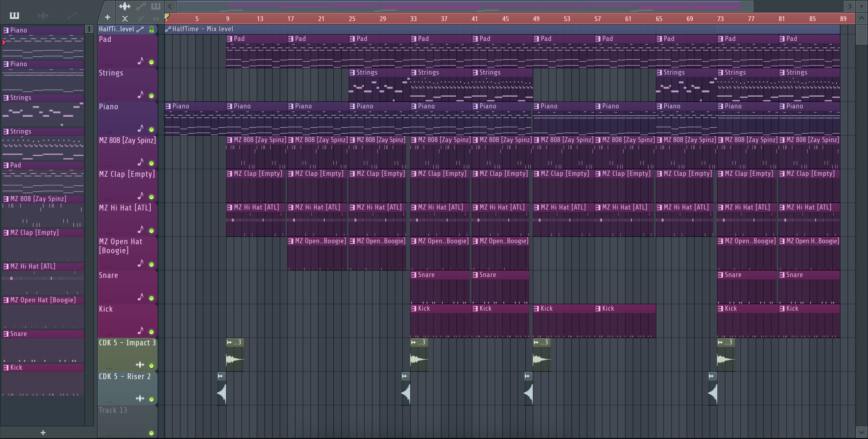
Task: Select pattern clip focus piano icon
Action: [x=156, y=6]
